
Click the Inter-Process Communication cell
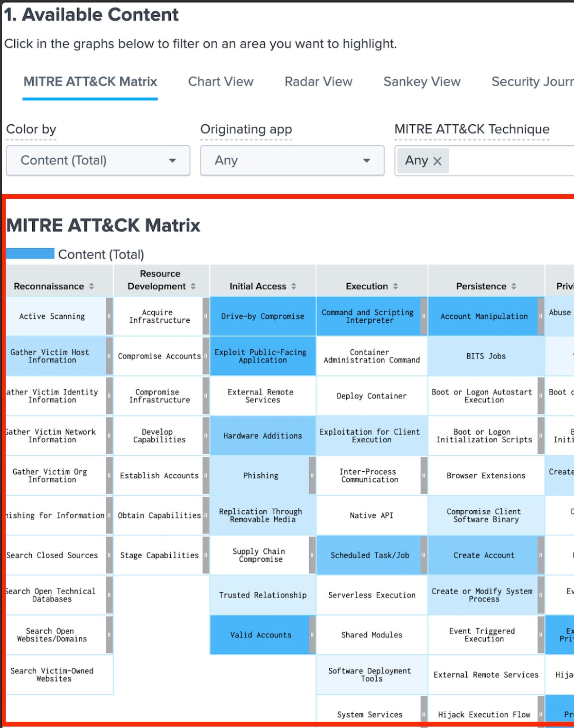369,476
